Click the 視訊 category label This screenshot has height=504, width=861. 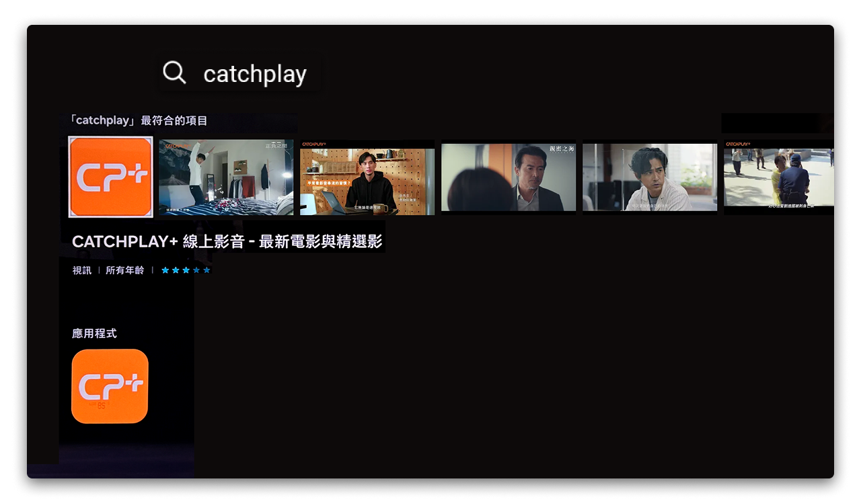(82, 270)
